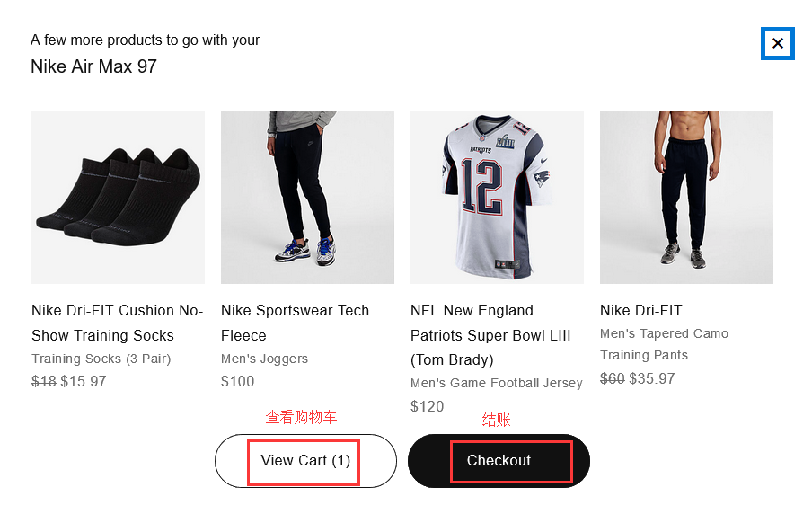Screen dimensions: 812x514
Task: Click the Nike Air Max 97 heading
Action: coord(93,66)
